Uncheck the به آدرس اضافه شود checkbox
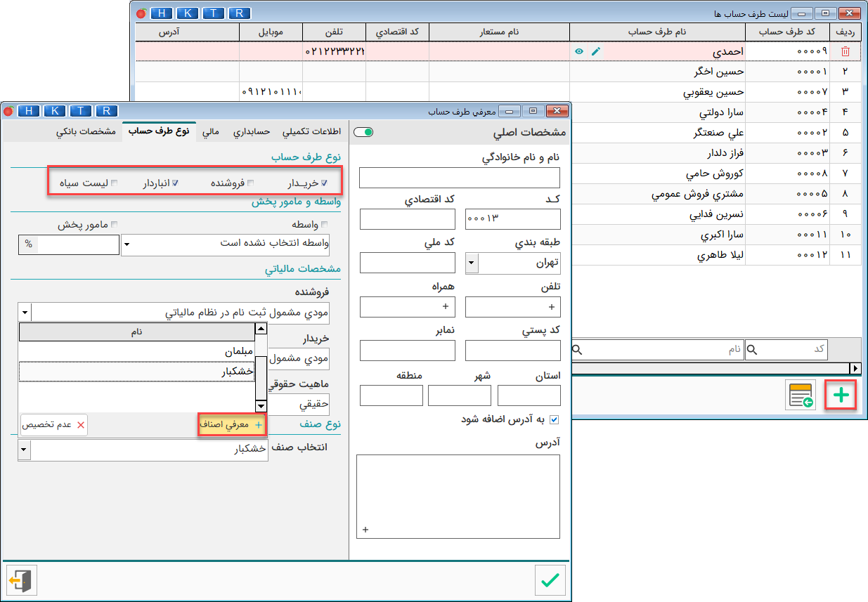Viewport: 868px width, 602px height. [554, 419]
